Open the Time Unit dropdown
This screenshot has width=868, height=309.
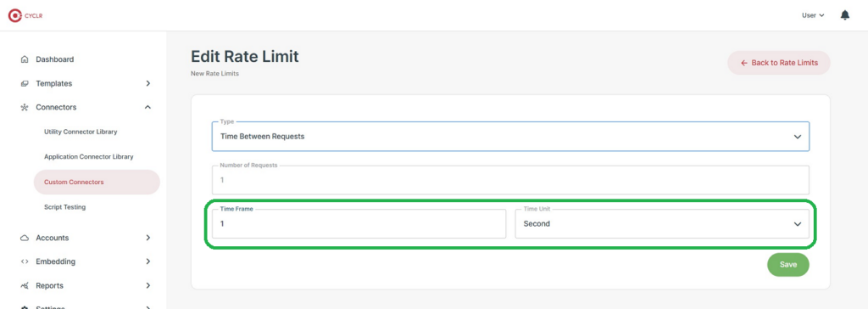pyautogui.click(x=662, y=224)
